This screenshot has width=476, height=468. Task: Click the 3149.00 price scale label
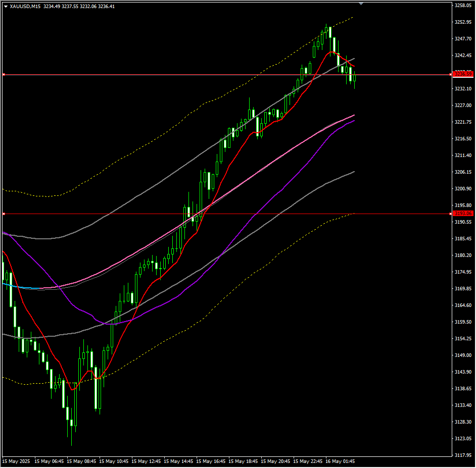pos(463,355)
